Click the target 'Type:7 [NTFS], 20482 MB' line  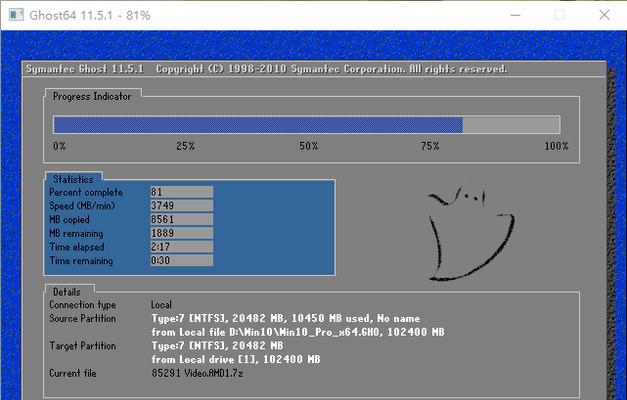[217, 346]
